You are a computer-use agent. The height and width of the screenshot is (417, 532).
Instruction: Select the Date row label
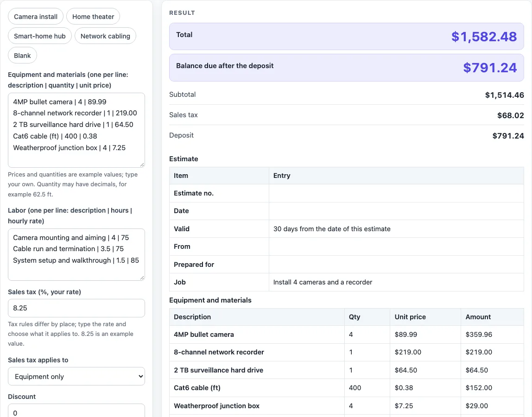click(182, 211)
